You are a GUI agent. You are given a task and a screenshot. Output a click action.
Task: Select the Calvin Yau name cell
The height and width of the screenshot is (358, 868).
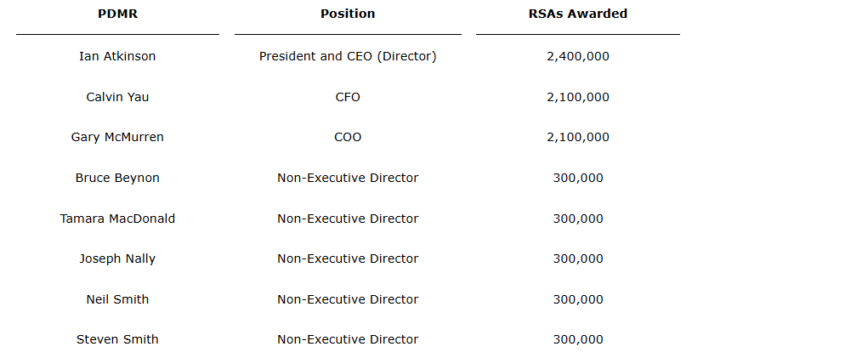coord(117,97)
